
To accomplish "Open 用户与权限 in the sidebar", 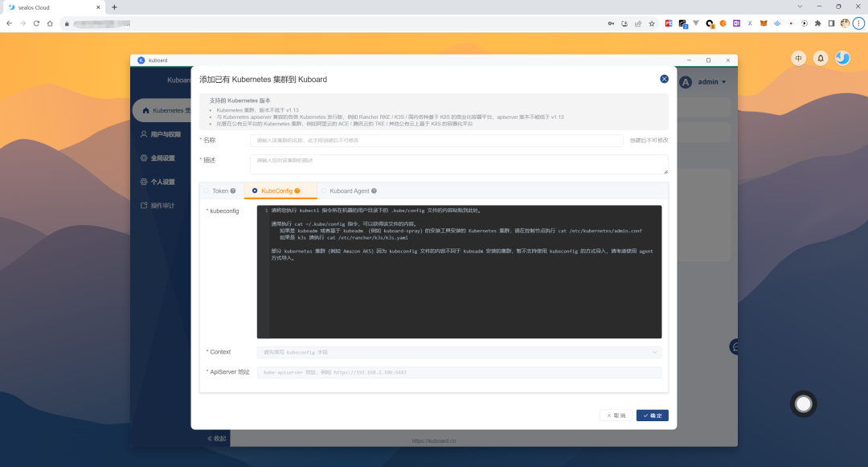I will [161, 134].
